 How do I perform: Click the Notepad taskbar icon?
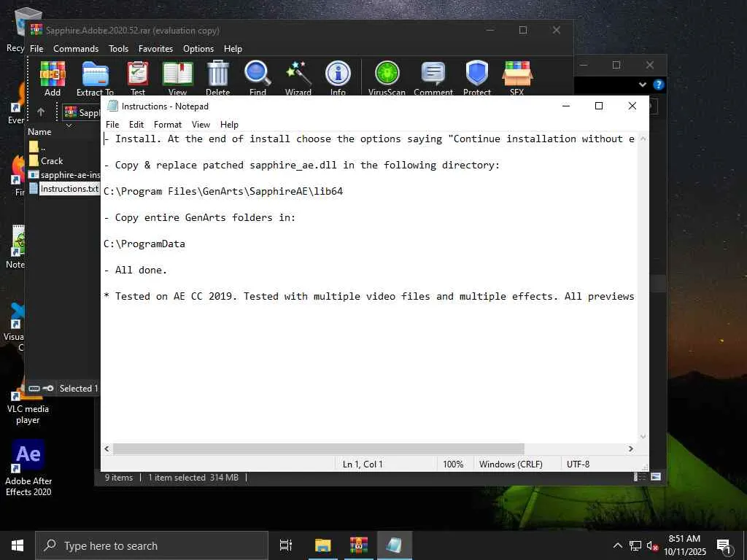tap(395, 545)
